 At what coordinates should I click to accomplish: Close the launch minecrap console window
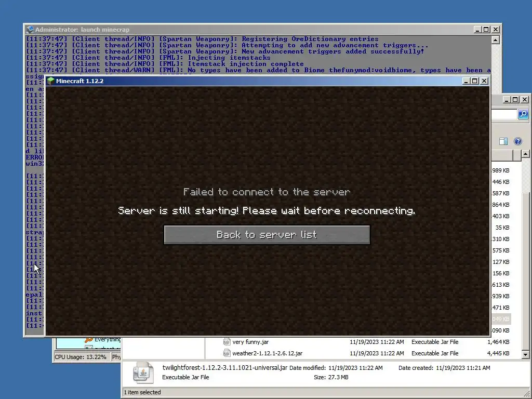(496, 30)
